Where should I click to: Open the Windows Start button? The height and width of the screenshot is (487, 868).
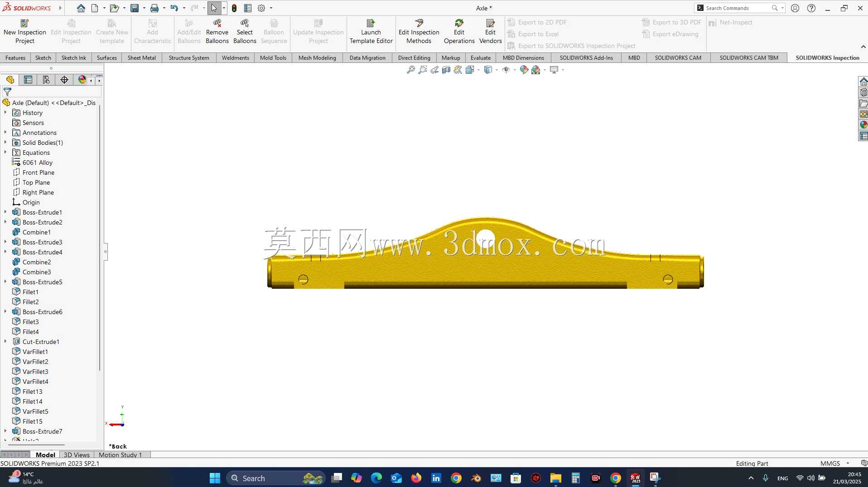pos(215,478)
